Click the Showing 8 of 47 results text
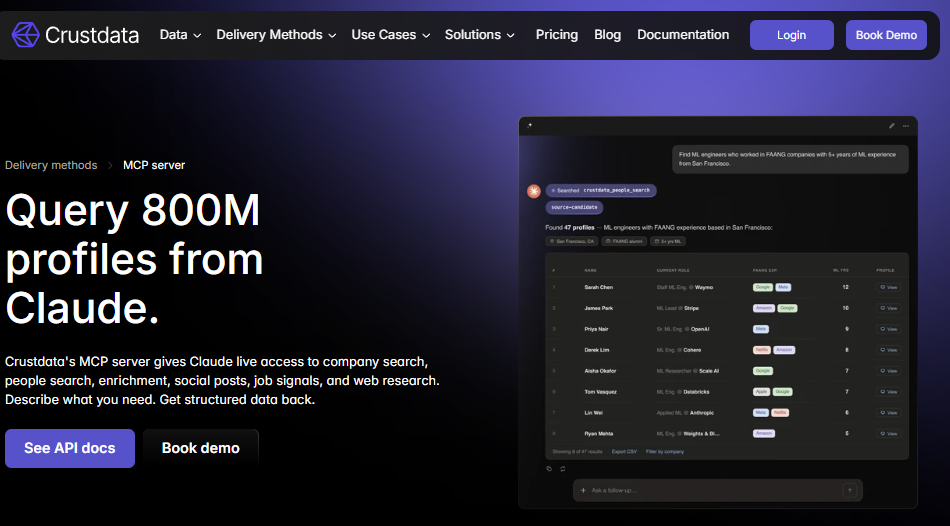 (x=577, y=451)
